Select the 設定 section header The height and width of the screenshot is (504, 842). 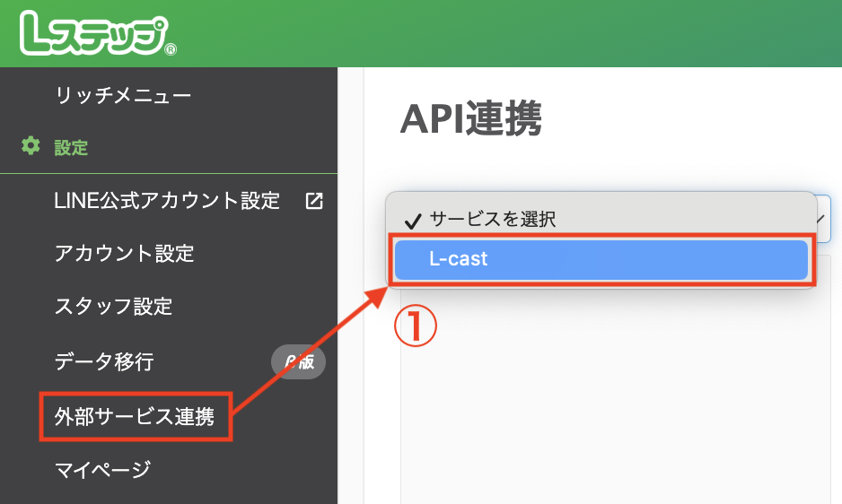click(71, 148)
